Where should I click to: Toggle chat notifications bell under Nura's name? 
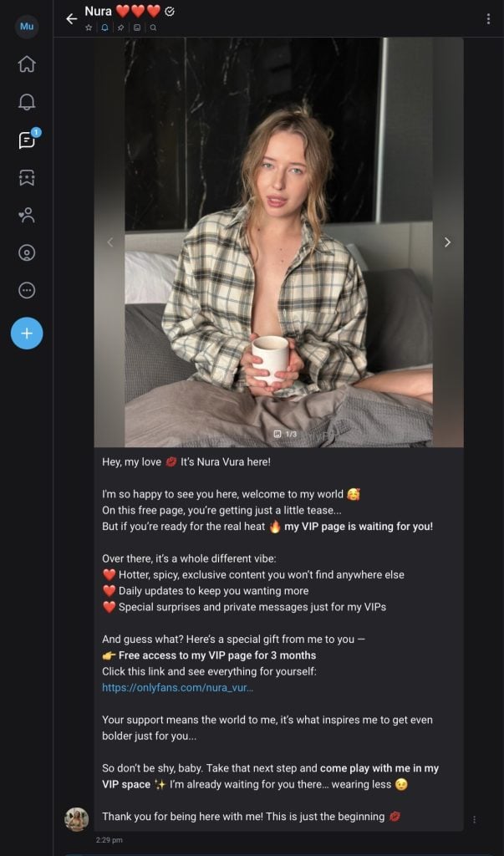[104, 28]
